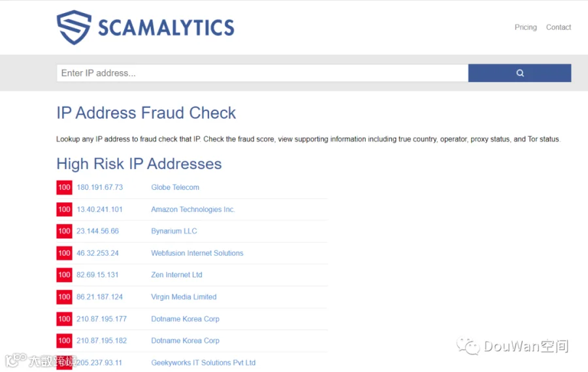Click the Globe Telecom operator link

(175, 187)
